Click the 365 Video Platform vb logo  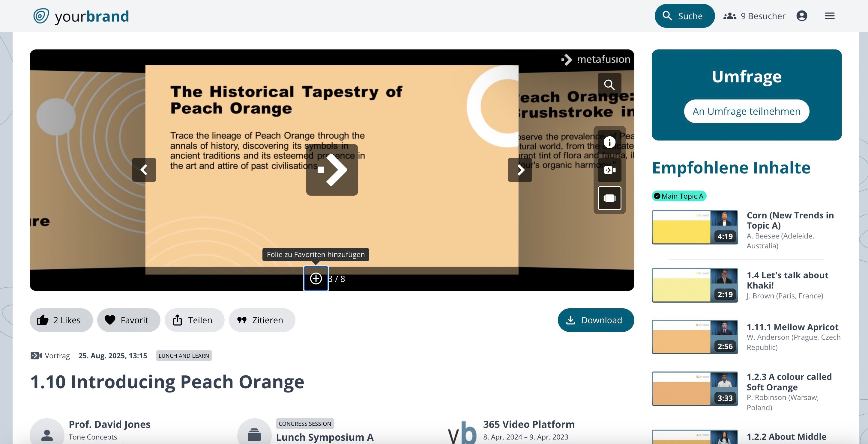(x=462, y=432)
